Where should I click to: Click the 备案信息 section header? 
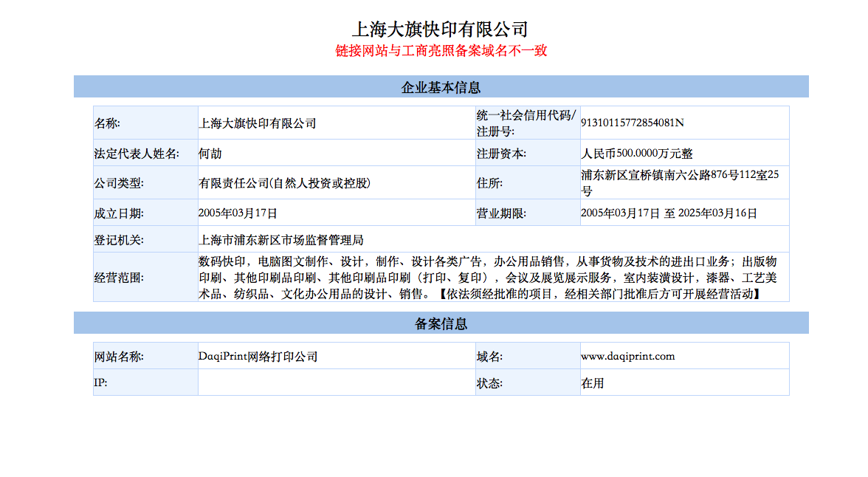click(x=441, y=323)
